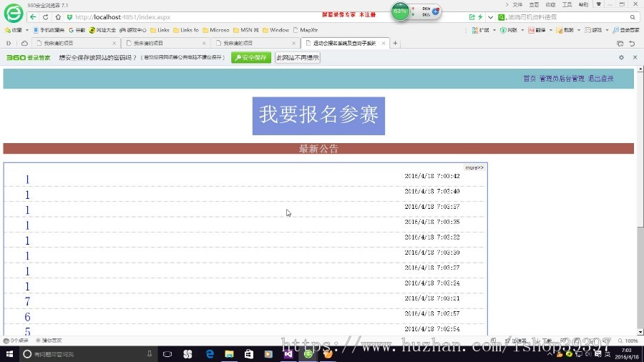Switch to the second browser tab
Viewport: 644px width, 362px height.
165,43
